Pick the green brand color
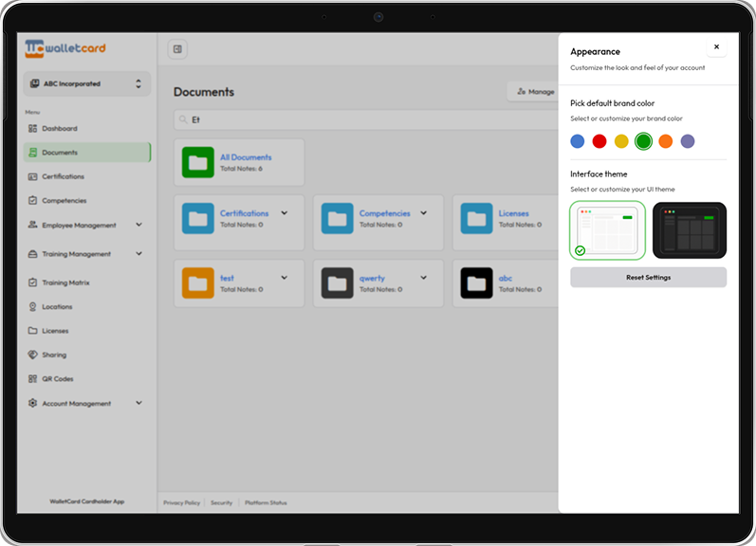This screenshot has height=546, width=756. coord(643,141)
